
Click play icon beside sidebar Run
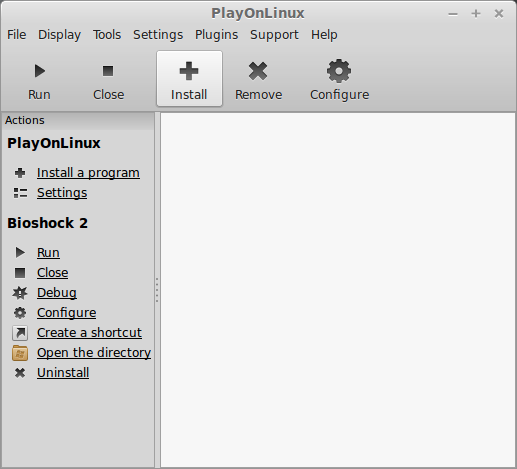tap(20, 252)
